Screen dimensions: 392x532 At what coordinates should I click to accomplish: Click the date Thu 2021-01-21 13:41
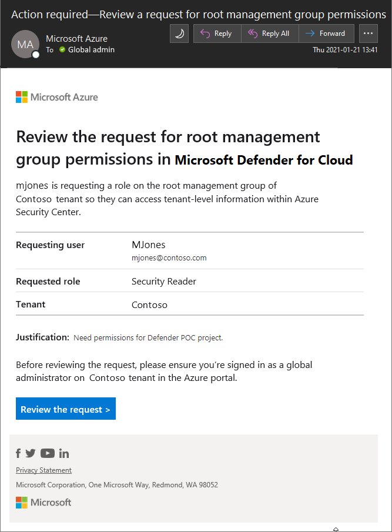coord(345,50)
